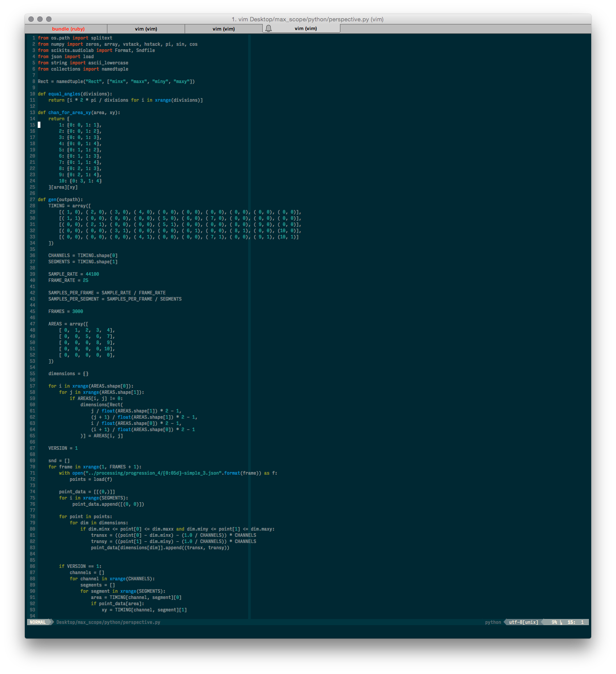Open the vim tab right beside bundle (ruby)
616x674 pixels.
(x=146, y=29)
